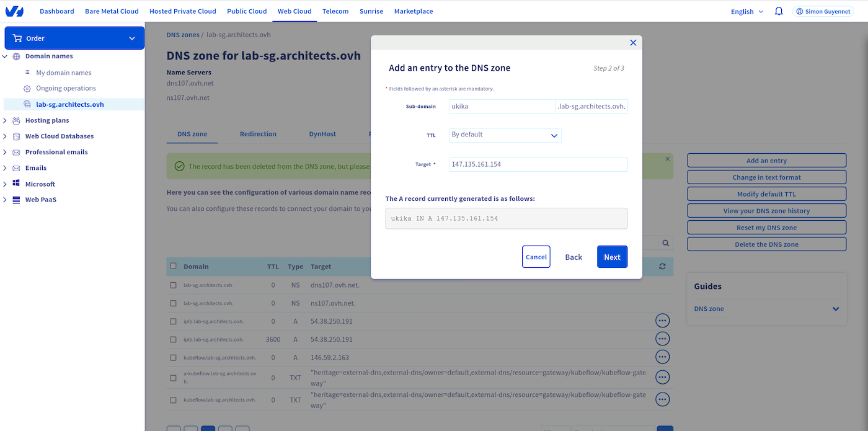Open the ellipsis menu for the first iplb record
The height and width of the screenshot is (431, 868).
click(x=662, y=321)
